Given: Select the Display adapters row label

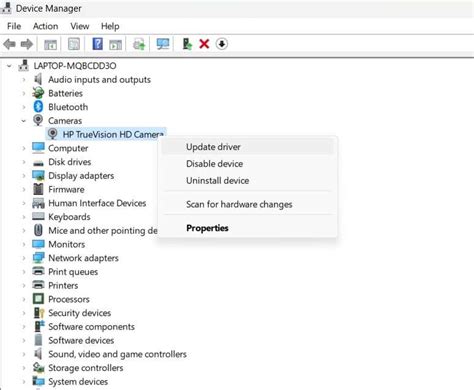Looking at the screenshot, I should click(x=81, y=175).
